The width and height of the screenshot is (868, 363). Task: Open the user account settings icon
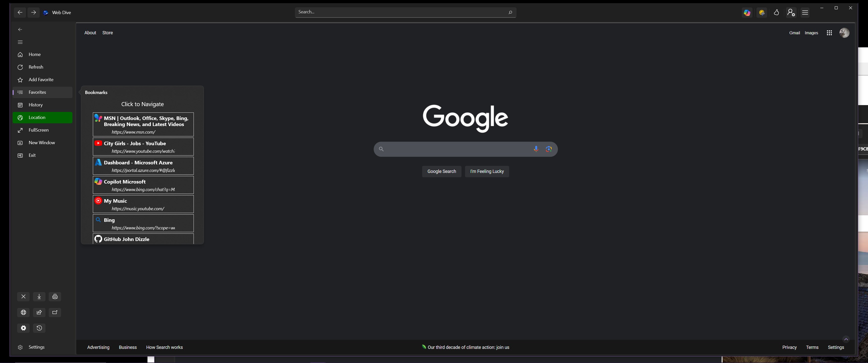[x=791, y=13]
